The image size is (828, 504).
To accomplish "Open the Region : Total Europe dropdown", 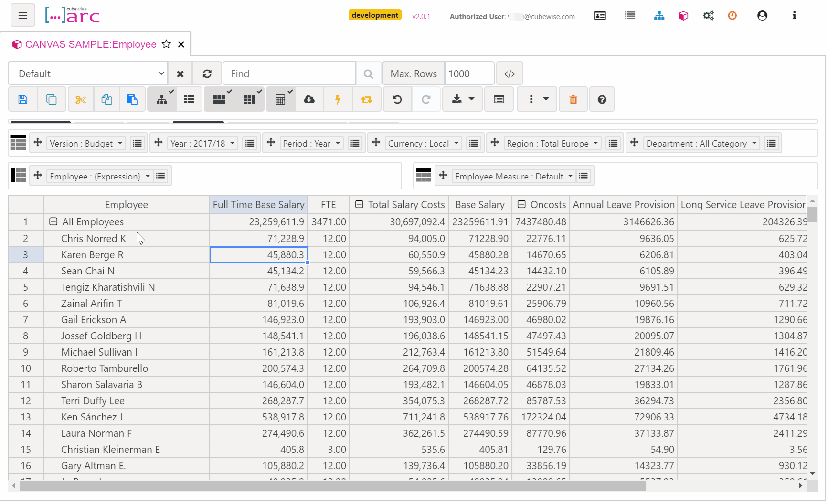I will click(x=552, y=144).
